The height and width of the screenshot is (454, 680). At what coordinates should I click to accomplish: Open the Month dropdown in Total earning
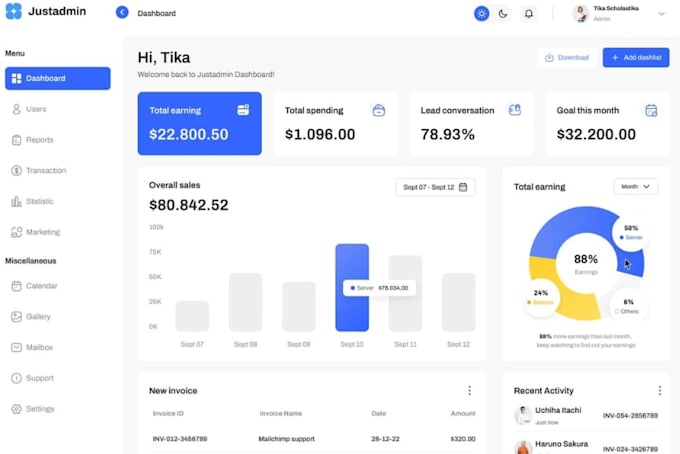pos(636,186)
